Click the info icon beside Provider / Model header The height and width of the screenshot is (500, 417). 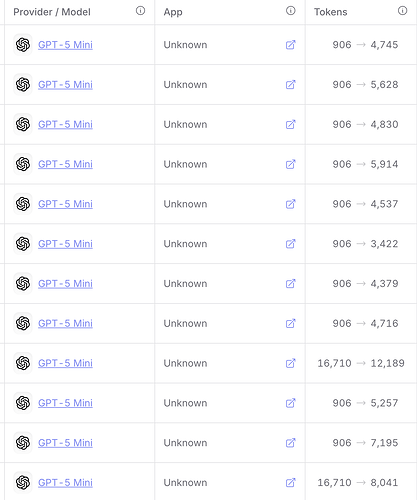(x=140, y=11)
